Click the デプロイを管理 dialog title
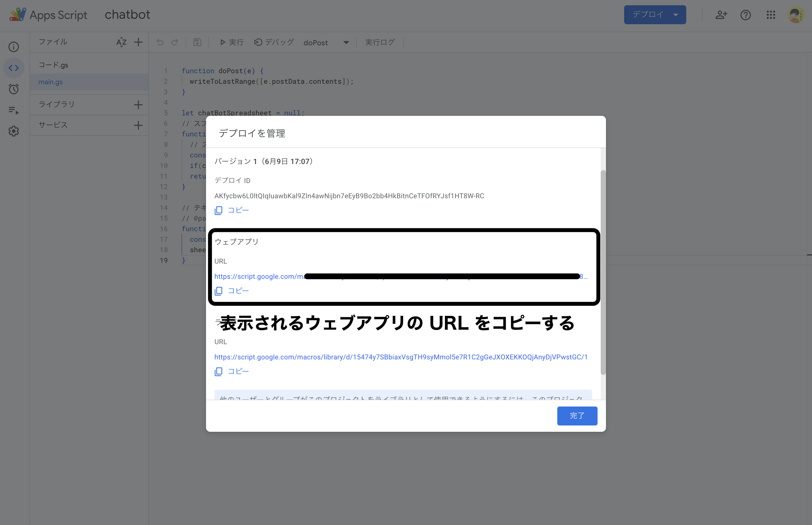This screenshot has height=525, width=812. [252, 133]
